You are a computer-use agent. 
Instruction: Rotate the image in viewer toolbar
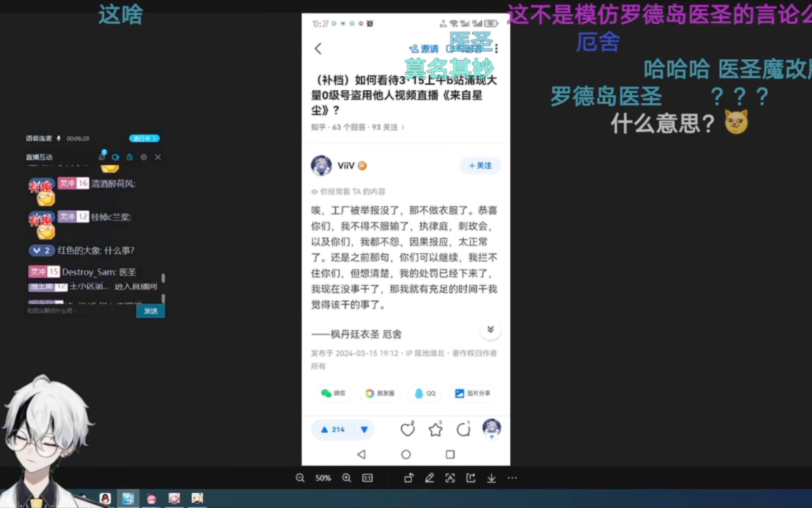[x=409, y=478]
